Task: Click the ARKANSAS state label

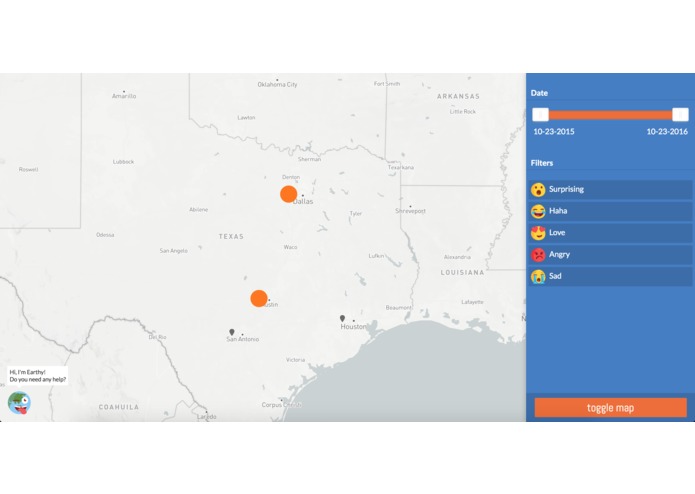Action: coord(458,96)
